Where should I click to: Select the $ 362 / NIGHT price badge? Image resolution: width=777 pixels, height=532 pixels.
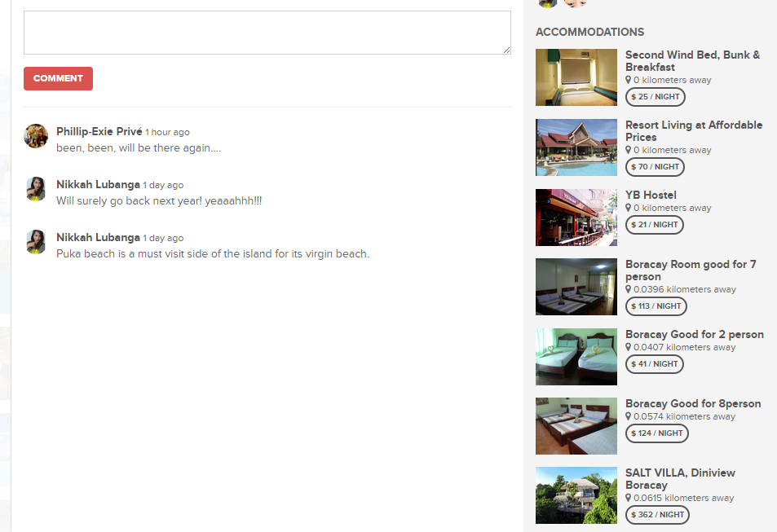(657, 515)
